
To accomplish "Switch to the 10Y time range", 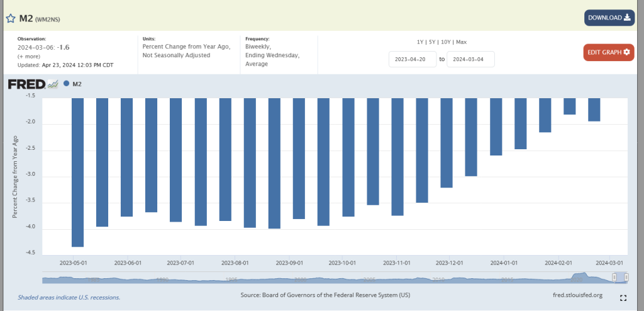I will click(445, 42).
